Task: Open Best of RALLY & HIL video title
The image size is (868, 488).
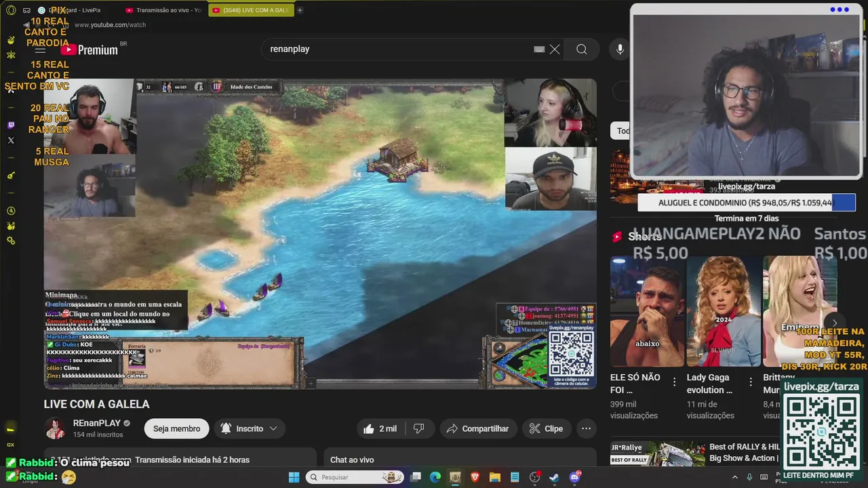Action: (745, 453)
